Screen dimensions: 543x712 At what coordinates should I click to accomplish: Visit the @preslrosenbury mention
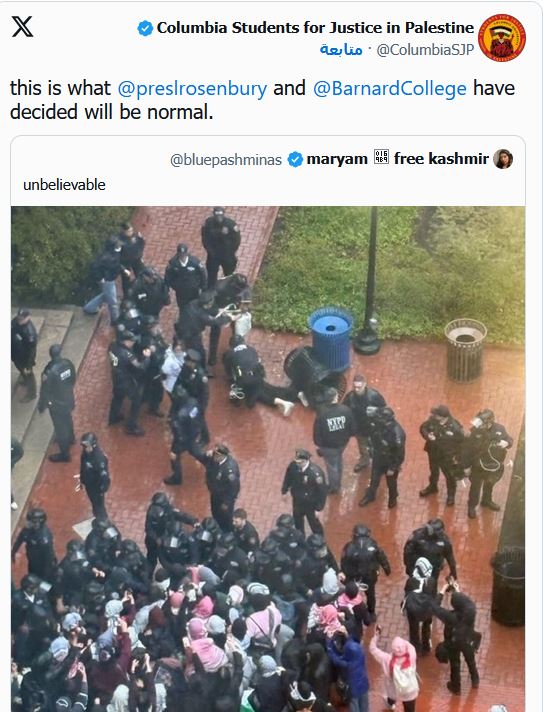coord(192,89)
